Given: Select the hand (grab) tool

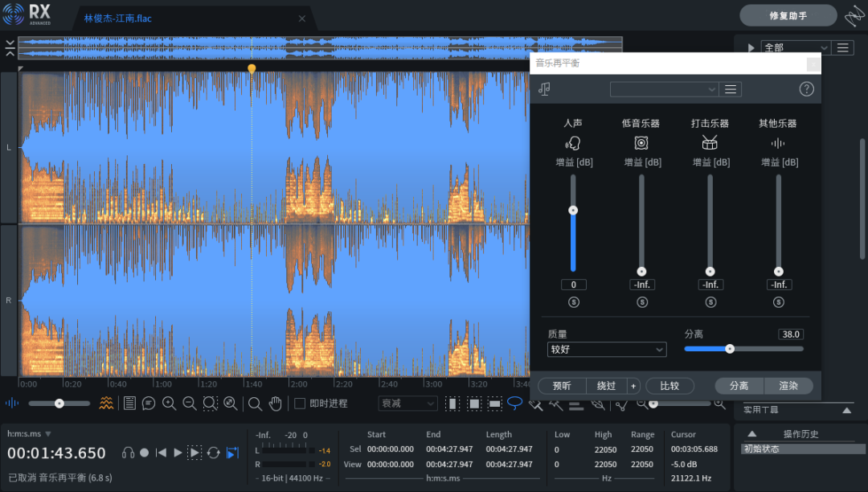Looking at the screenshot, I should 276,403.
